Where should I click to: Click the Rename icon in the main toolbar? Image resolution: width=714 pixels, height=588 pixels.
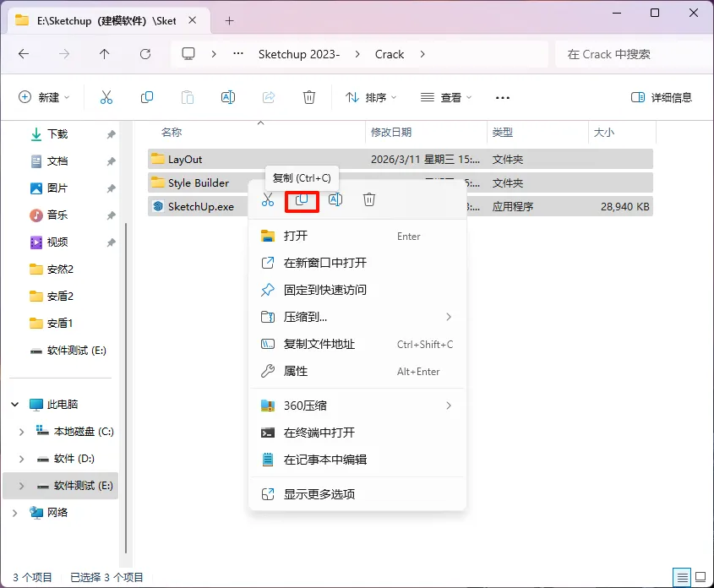[227, 97]
